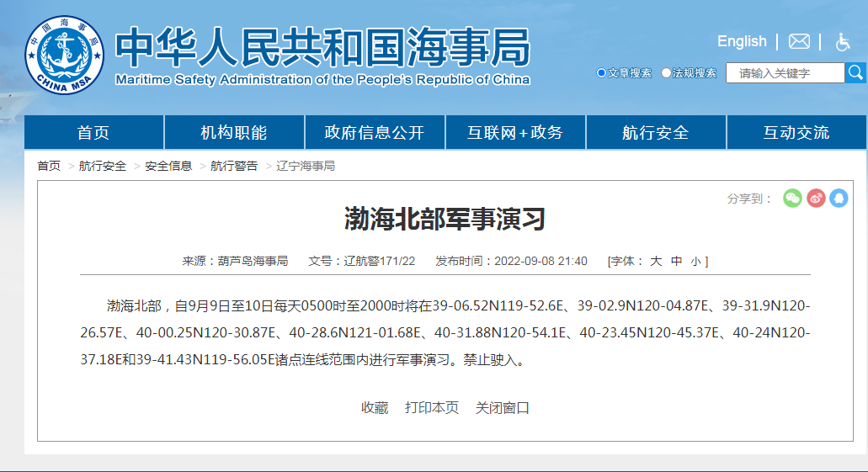The height and width of the screenshot is (472, 868).
Task: Open 互动交流 navigation menu
Action: point(796,132)
